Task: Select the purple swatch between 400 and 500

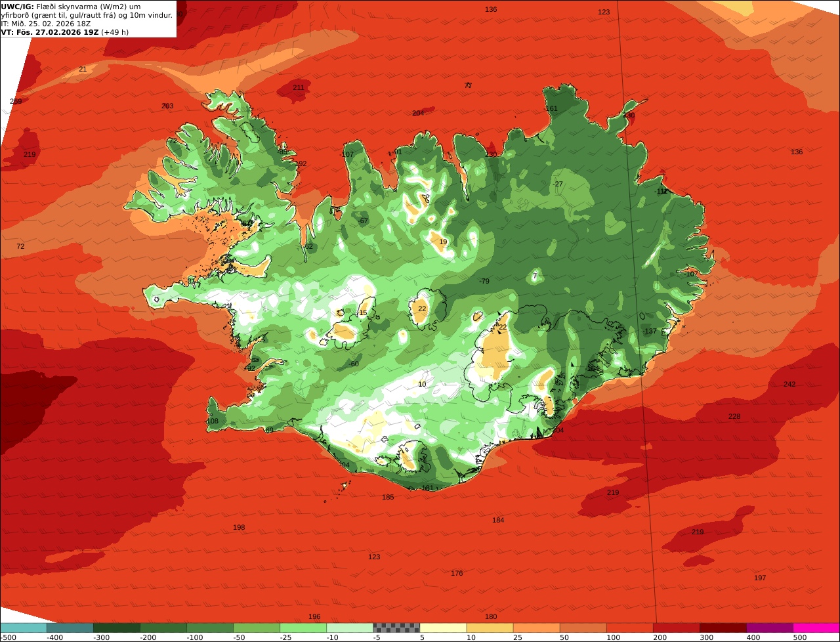Action: tap(769, 628)
